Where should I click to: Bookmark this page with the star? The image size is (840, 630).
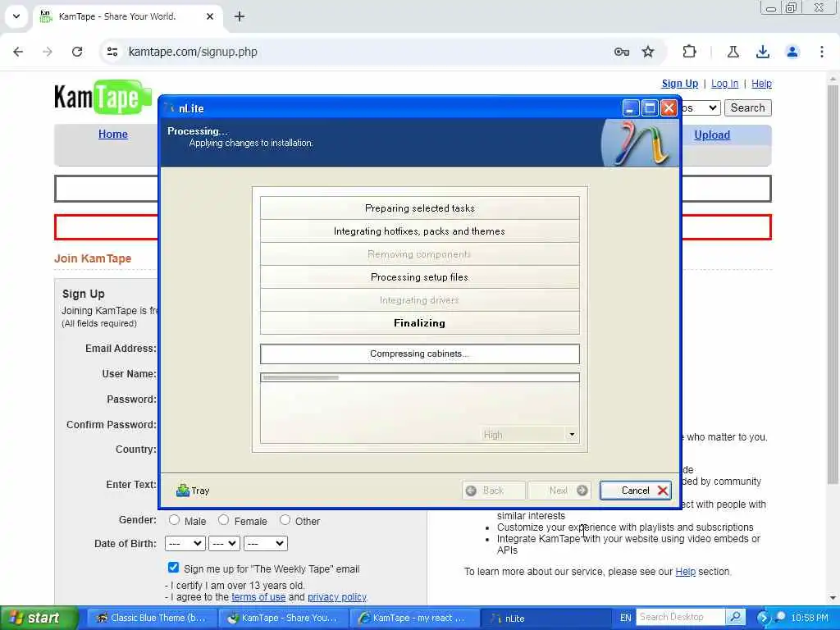pyautogui.click(x=648, y=52)
